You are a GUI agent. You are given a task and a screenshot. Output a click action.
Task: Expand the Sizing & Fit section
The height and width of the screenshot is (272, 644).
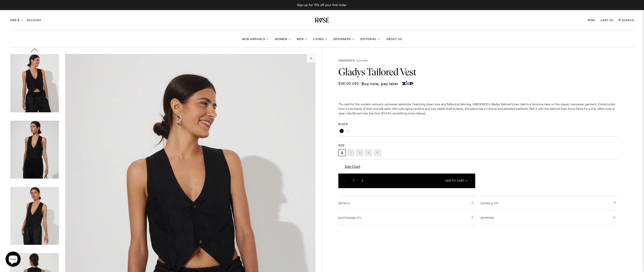[549, 203]
